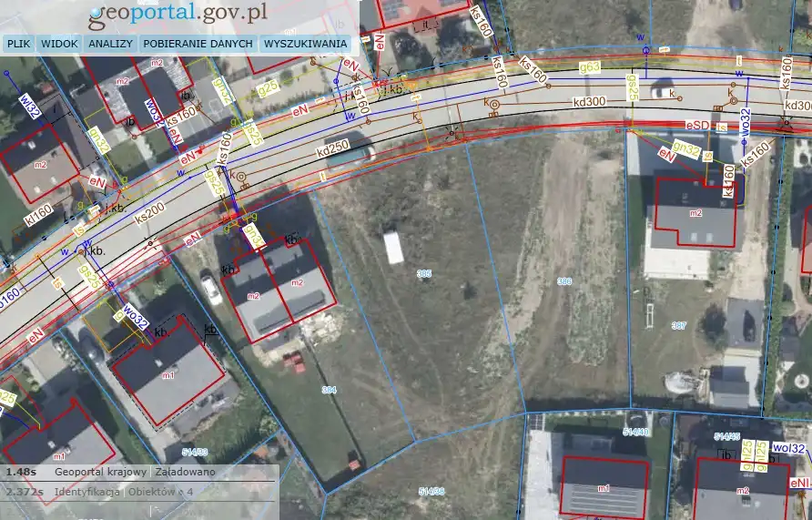Click the parcel label 514/93
This screenshot has width=812, height=520.
pos(195,452)
